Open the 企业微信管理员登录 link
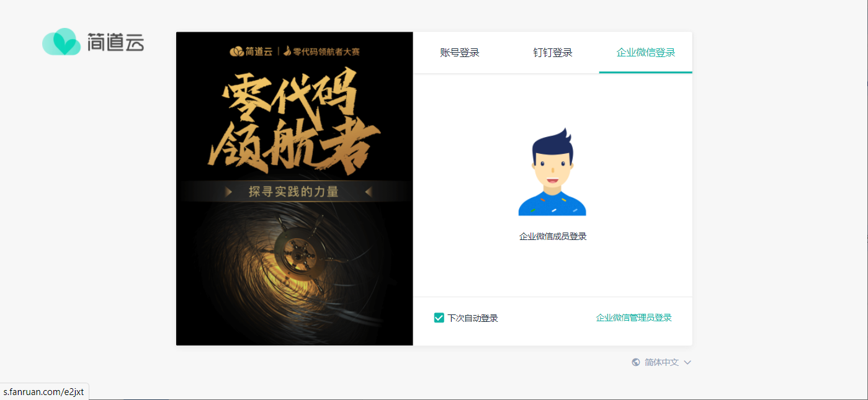 (634, 318)
